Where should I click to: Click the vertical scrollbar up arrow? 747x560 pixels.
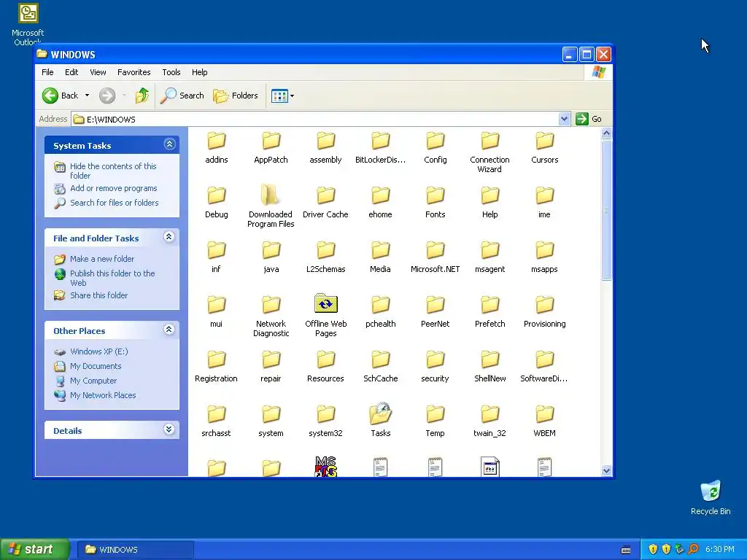click(606, 133)
